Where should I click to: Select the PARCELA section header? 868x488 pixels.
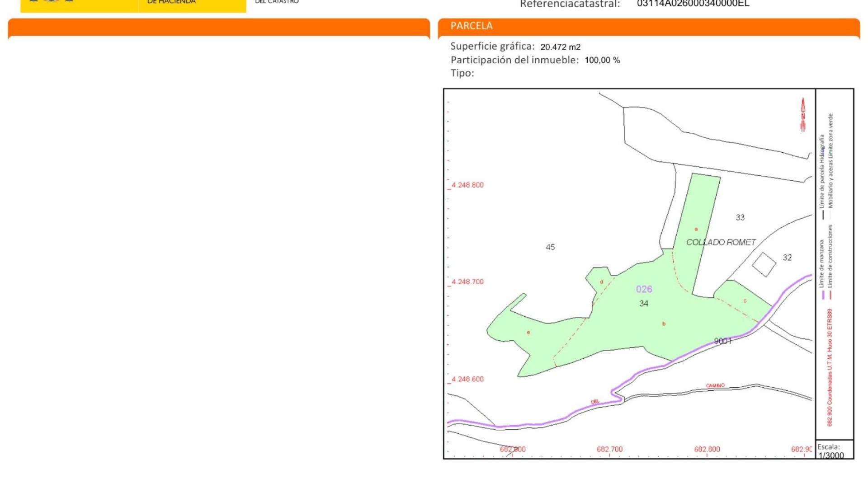(471, 26)
